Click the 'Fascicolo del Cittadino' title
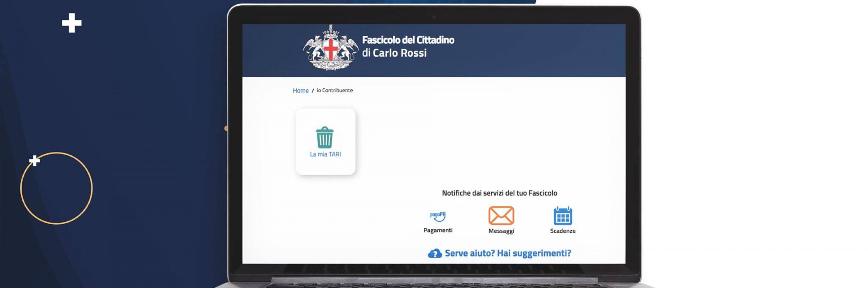The height and width of the screenshot is (288, 868). click(x=408, y=40)
